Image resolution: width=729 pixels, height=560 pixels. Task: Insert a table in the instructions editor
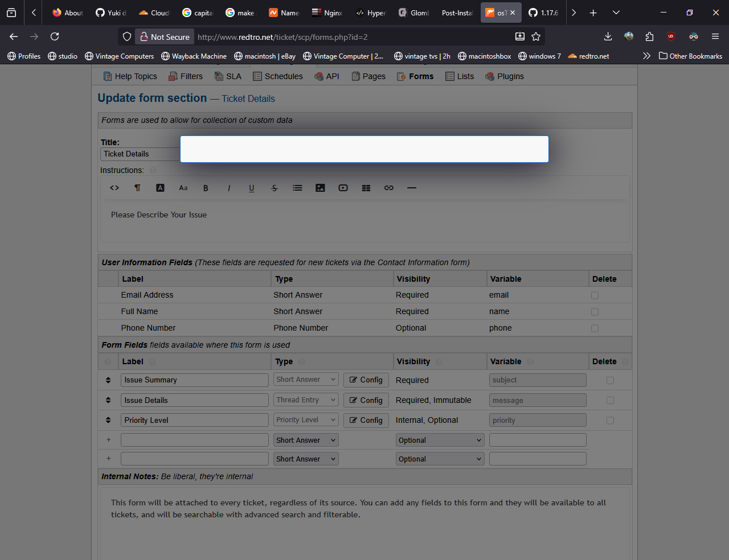(x=366, y=188)
